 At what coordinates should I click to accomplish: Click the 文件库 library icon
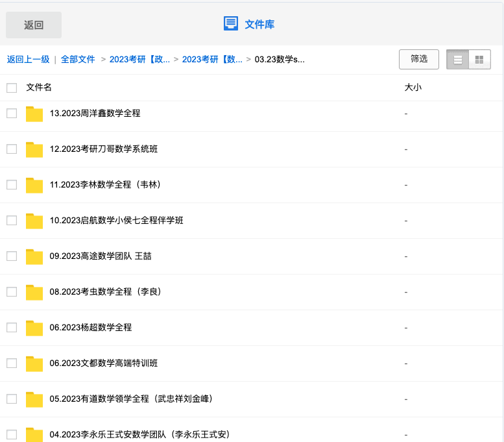231,24
